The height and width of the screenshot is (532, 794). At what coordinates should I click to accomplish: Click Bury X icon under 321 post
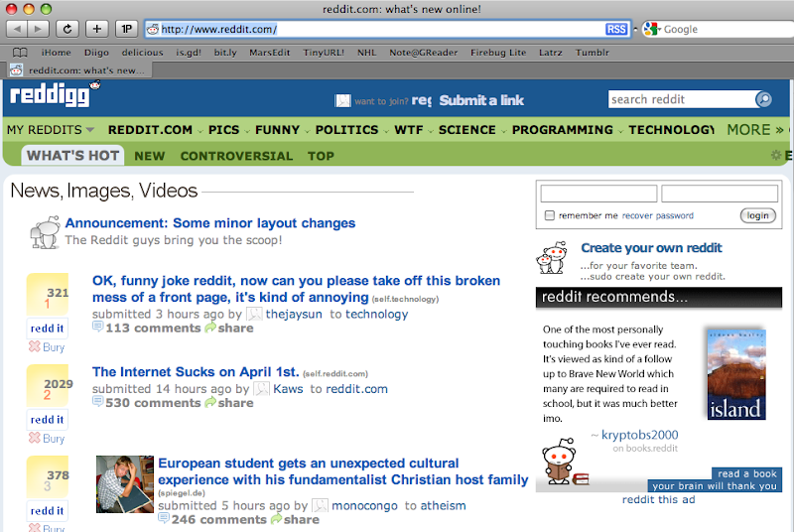tap(35, 346)
